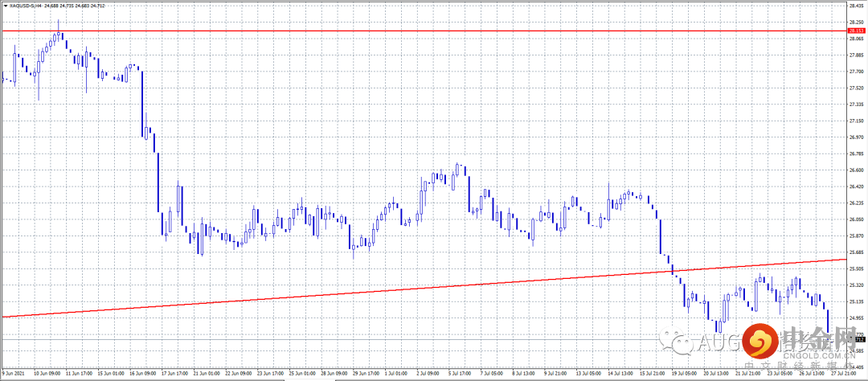Click the 28.435 price axis label

[x=857, y=6]
